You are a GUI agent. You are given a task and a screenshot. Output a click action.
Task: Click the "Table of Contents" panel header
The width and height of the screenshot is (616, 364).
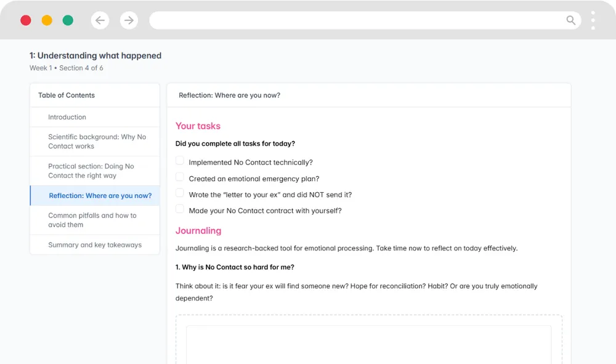[67, 95]
